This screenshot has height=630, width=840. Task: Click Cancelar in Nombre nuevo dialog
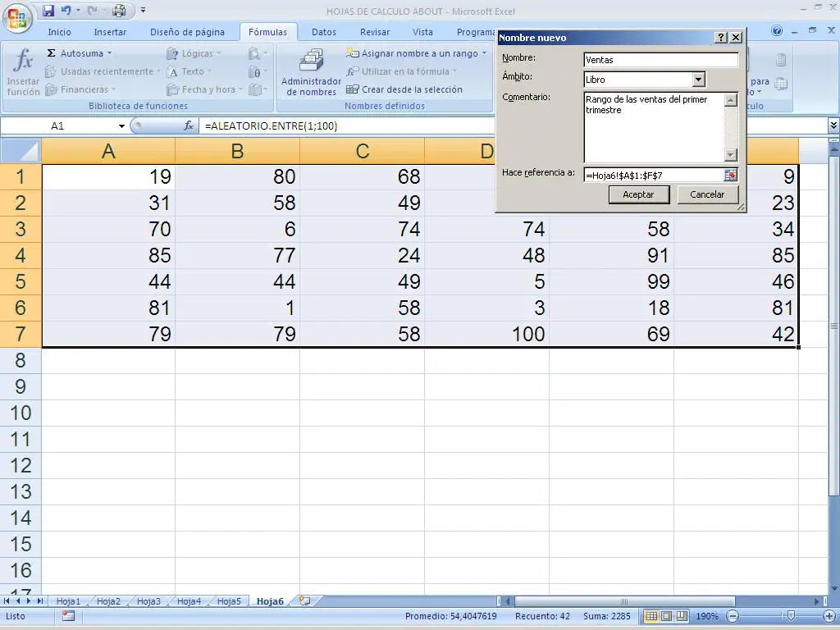(x=707, y=194)
